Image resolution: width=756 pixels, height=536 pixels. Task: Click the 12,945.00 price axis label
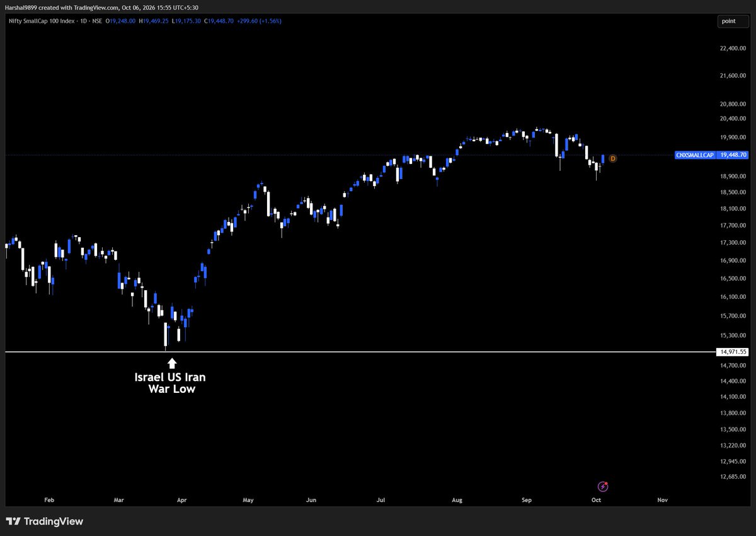tap(733, 460)
